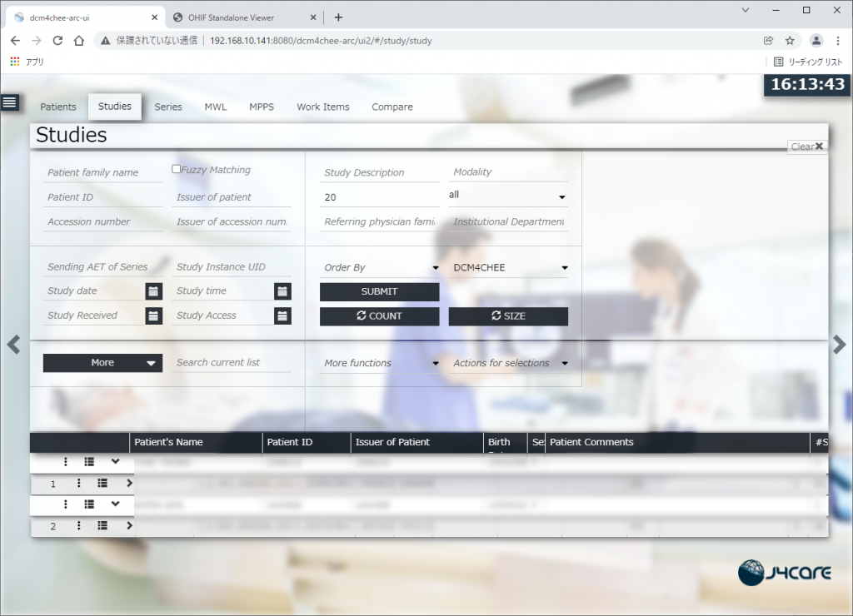The width and height of the screenshot is (853, 616).
Task: Expand the Modality 'all' dropdown
Action: coord(507,196)
